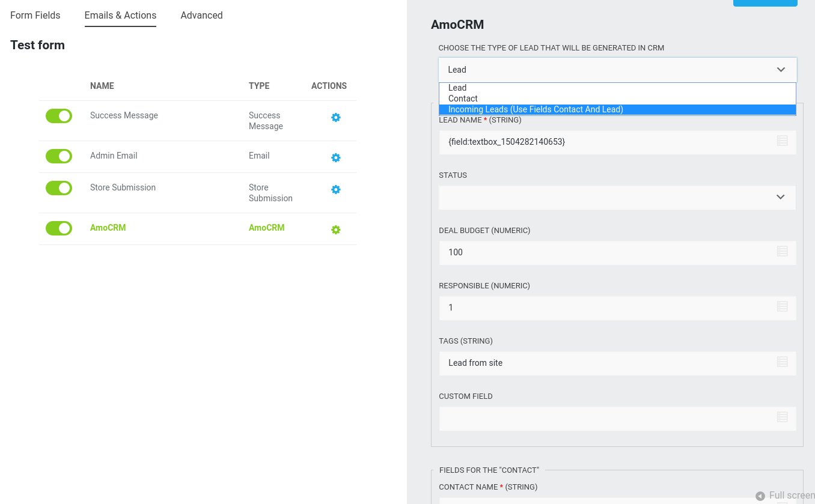The height and width of the screenshot is (504, 815).
Task: Switch to the Form Fields tab
Action: pos(35,16)
